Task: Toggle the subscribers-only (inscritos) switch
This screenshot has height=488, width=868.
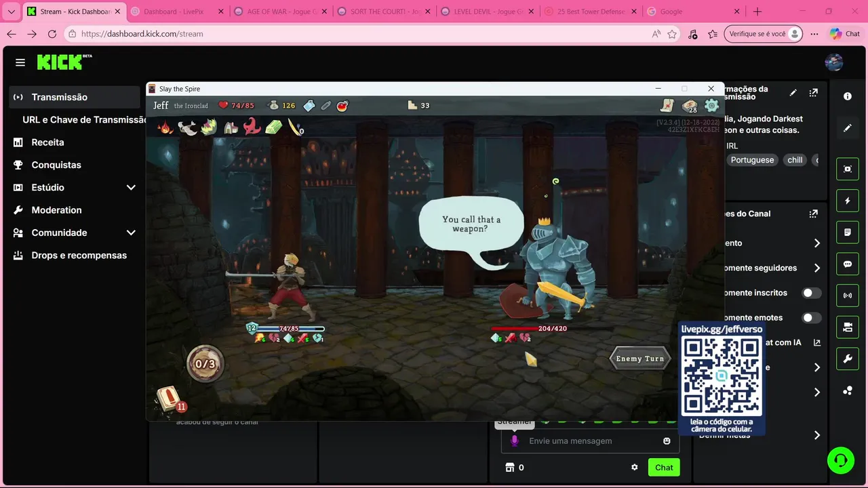Action: point(812,293)
